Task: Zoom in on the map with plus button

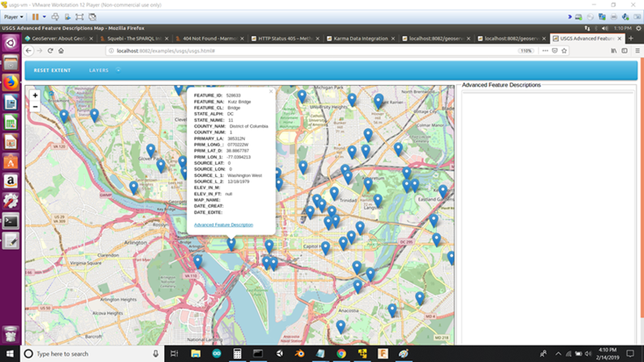Action: 35,95
